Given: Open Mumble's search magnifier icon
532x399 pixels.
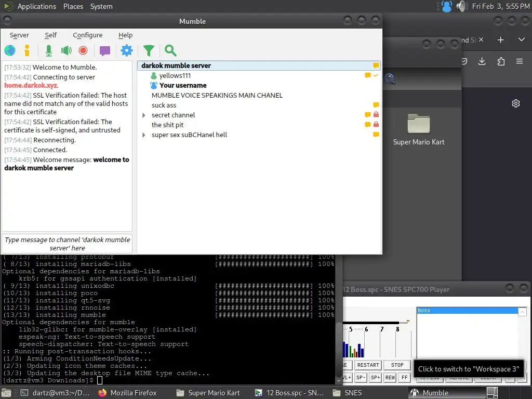Looking at the screenshot, I should tap(170, 50).
